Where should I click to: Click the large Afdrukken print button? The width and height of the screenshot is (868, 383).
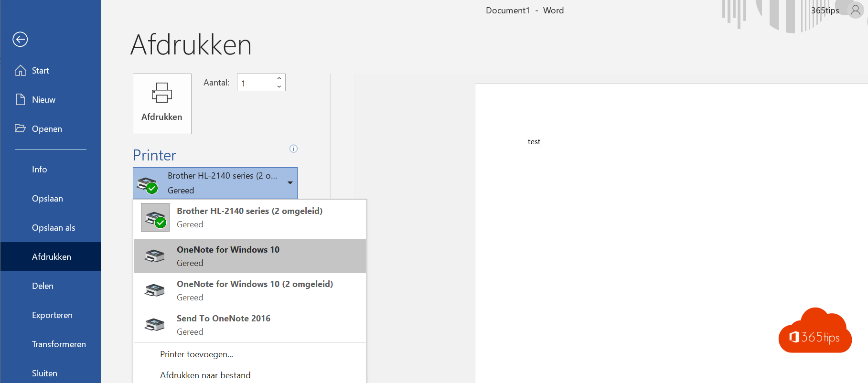[162, 104]
